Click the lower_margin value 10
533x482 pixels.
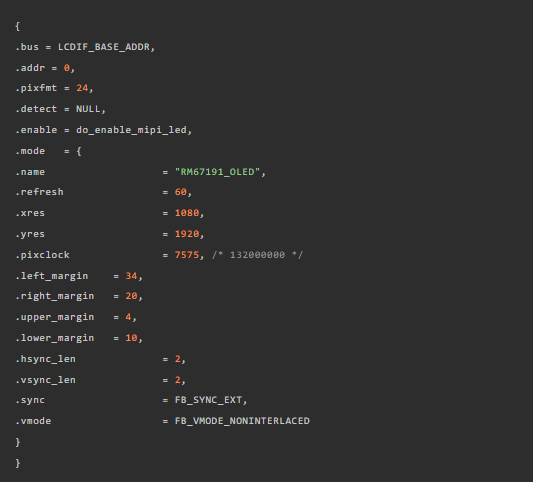click(x=131, y=338)
